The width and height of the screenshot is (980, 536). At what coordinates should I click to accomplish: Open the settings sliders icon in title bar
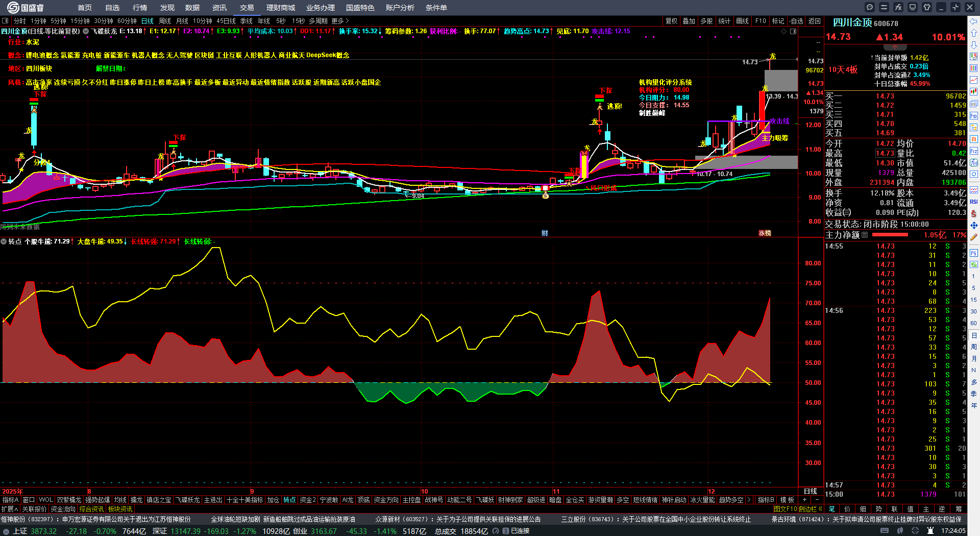[884, 7]
